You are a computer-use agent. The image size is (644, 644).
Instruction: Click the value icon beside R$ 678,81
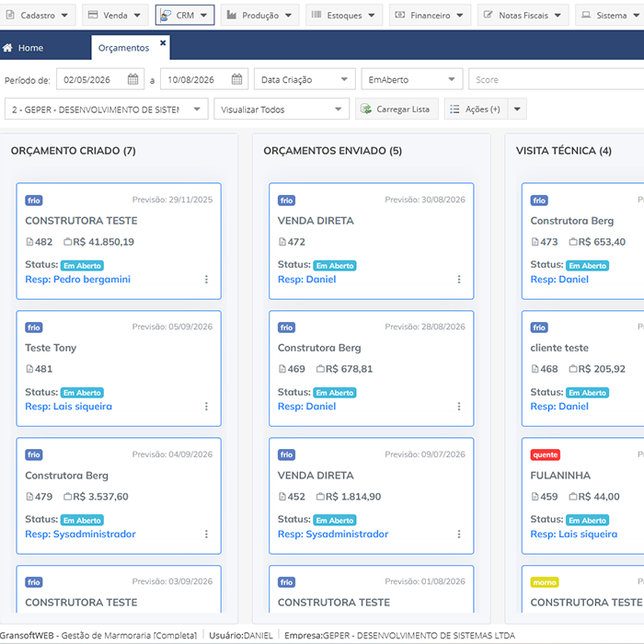pyautogui.click(x=320, y=369)
